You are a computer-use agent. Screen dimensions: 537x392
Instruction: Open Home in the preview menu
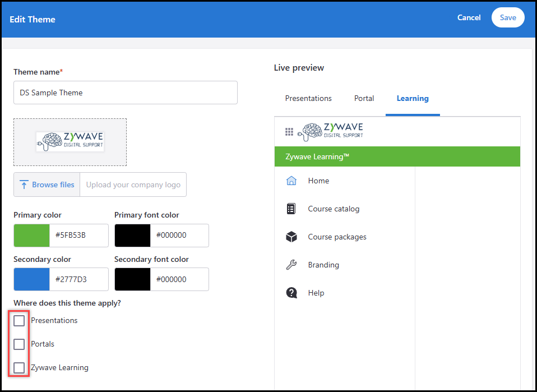click(x=318, y=181)
